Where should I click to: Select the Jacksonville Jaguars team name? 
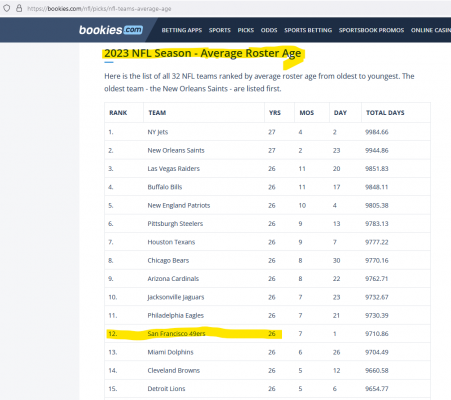tap(176, 297)
